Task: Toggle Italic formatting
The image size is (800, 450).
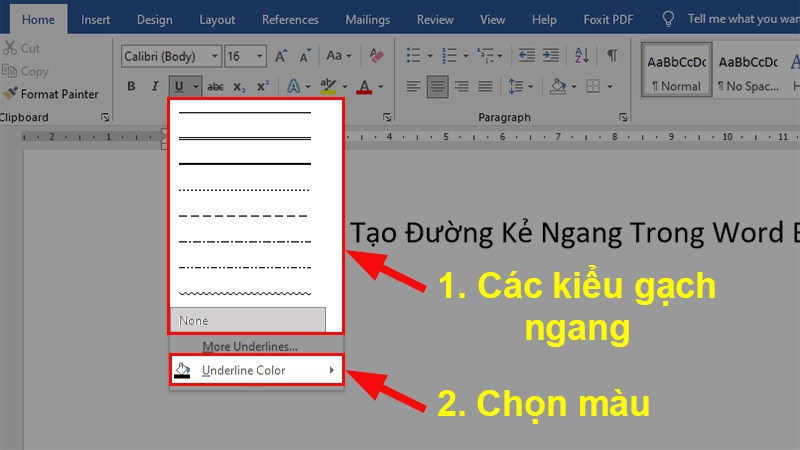Action: pyautogui.click(x=152, y=87)
